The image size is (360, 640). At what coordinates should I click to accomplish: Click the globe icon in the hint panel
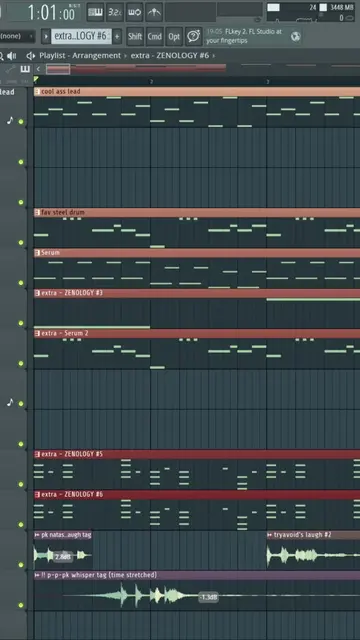(296, 36)
